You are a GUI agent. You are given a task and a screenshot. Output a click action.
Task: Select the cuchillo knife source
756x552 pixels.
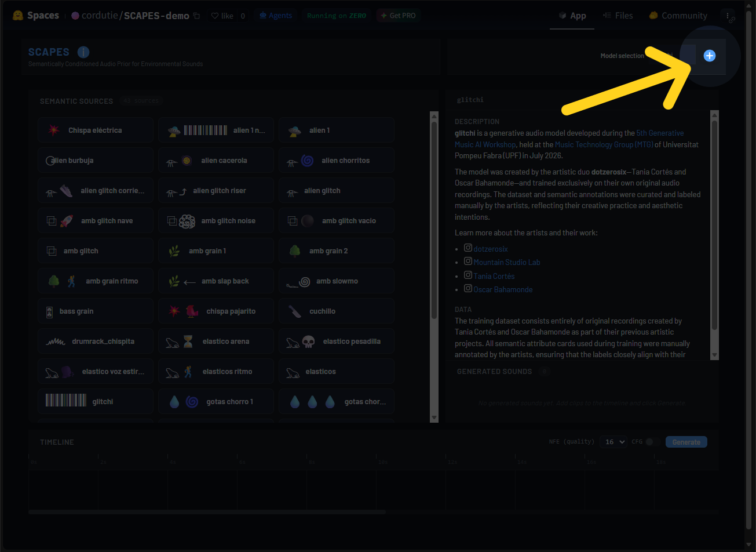point(337,311)
